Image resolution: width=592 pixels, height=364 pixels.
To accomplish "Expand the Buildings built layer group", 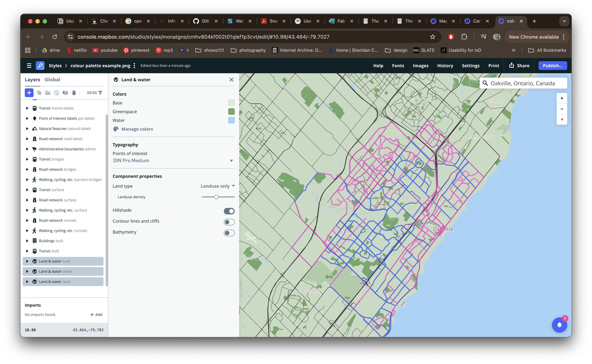I will (x=27, y=241).
